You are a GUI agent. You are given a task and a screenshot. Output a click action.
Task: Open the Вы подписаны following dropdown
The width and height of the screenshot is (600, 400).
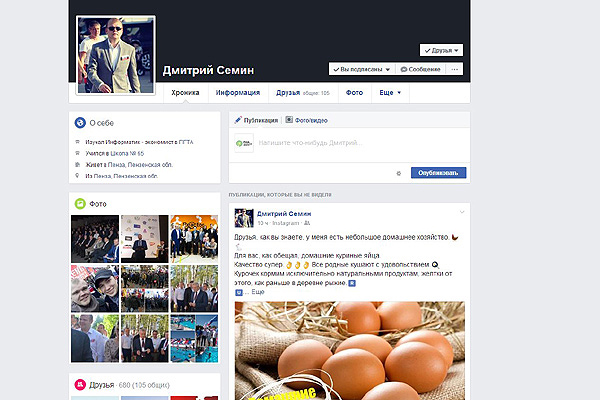(362, 69)
